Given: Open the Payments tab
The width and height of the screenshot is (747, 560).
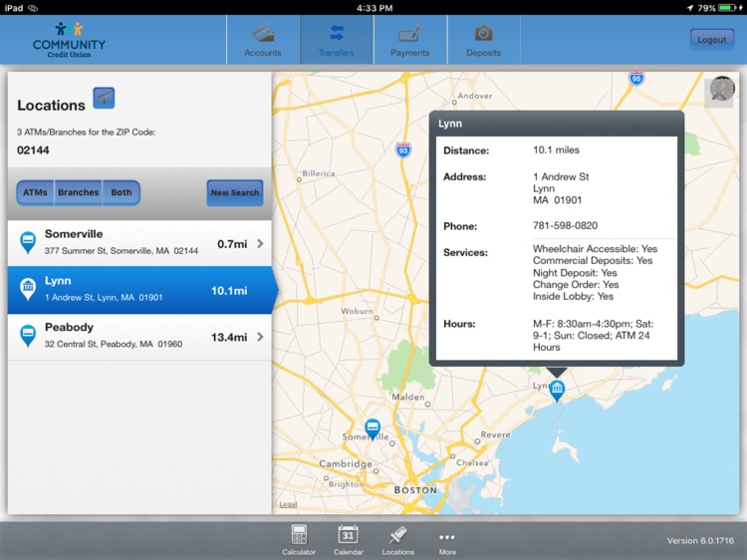Looking at the screenshot, I should click(x=410, y=40).
